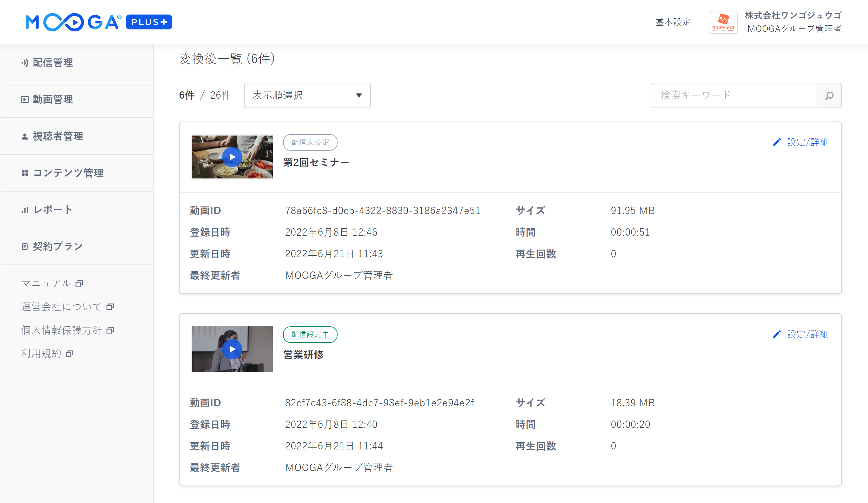
Task: Play the 第2回セミナー video thumbnail
Action: [232, 157]
